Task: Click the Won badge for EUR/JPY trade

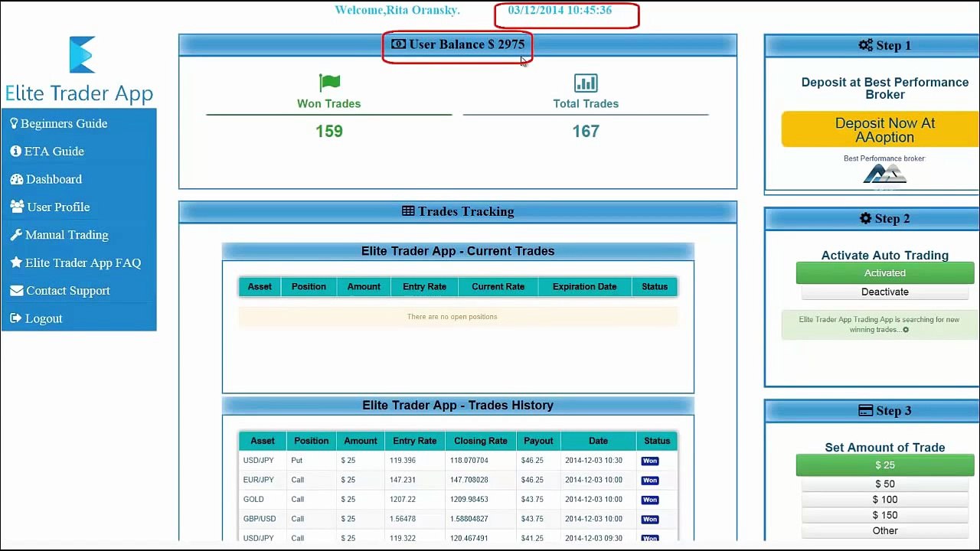Action: click(x=650, y=481)
